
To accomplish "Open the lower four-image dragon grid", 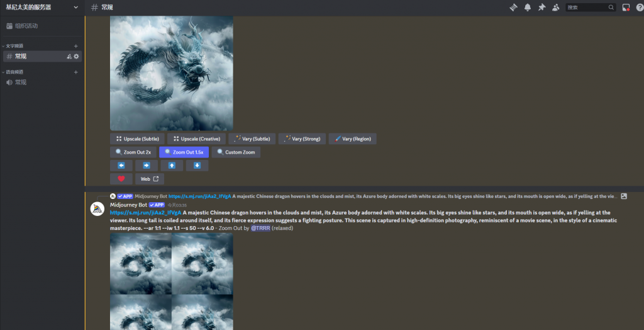I will [172, 282].
